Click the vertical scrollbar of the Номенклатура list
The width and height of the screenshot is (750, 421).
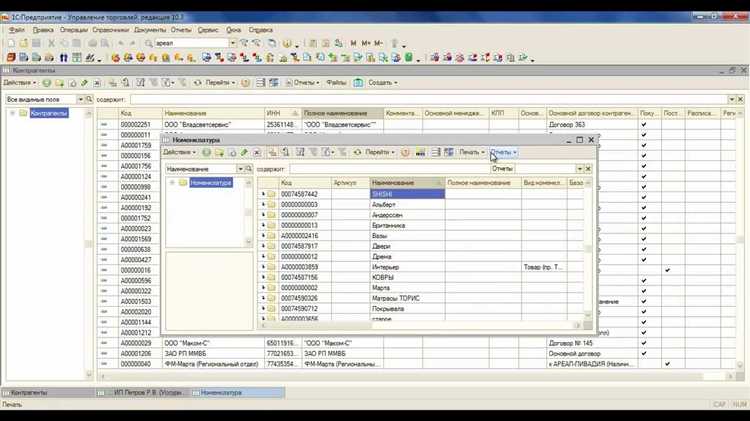(x=588, y=249)
